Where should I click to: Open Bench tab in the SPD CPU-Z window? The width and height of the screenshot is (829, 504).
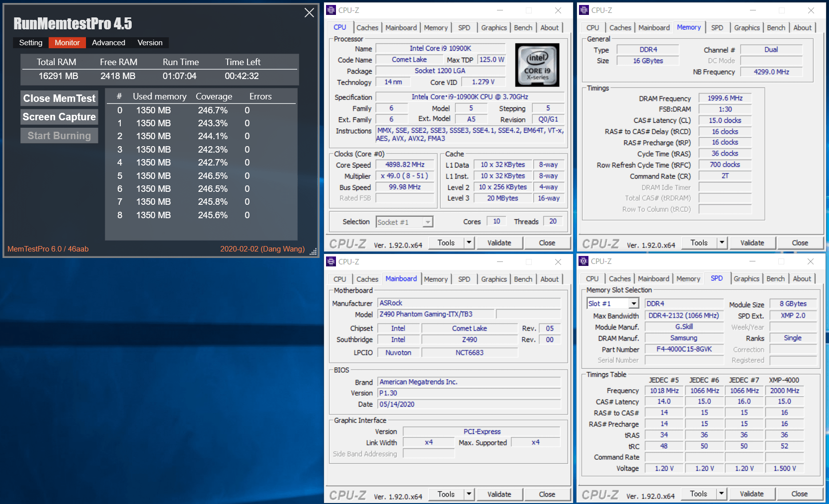coord(775,279)
